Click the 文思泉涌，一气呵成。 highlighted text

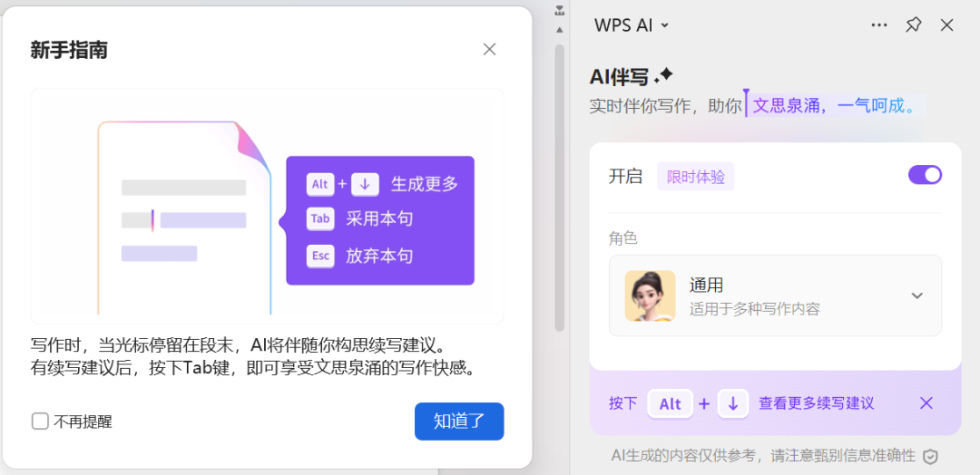pos(834,105)
